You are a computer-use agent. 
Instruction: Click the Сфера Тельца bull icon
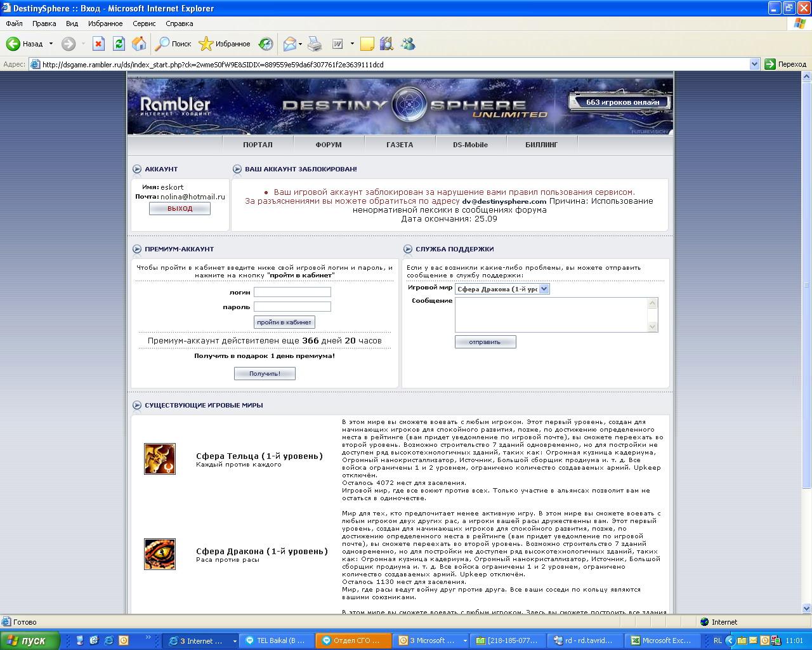(x=160, y=459)
